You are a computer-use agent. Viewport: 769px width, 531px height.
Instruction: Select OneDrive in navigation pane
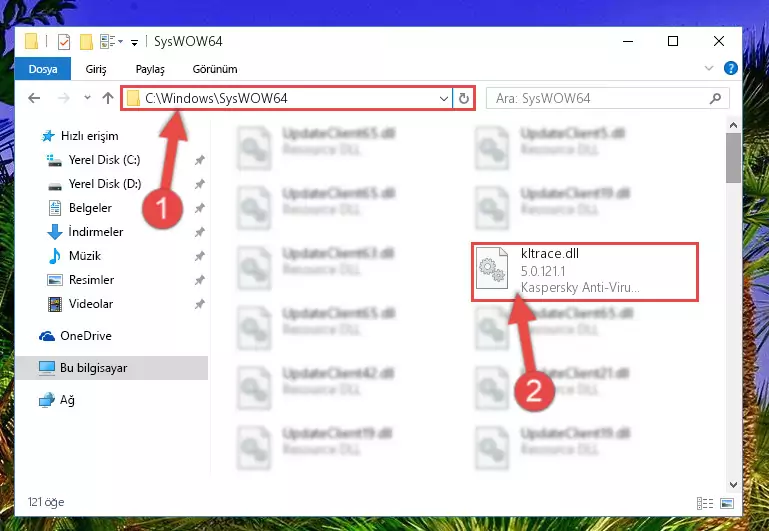point(86,336)
